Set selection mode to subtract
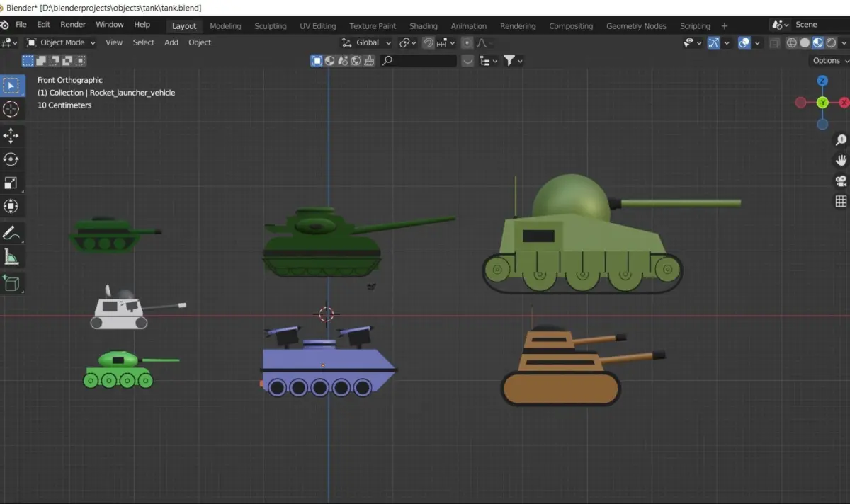 coord(55,61)
